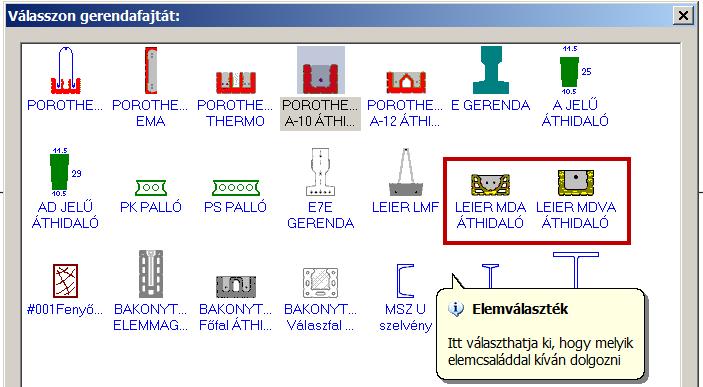Image resolution: width=703 pixels, height=387 pixels.
Task: Select the BAKONYT... ELEMMAG... beam
Action: tap(150, 291)
